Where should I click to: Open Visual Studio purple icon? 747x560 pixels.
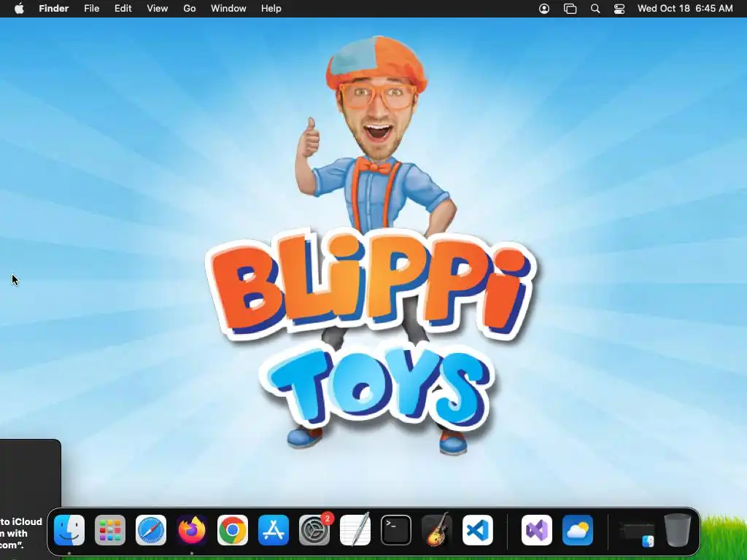coord(537,530)
